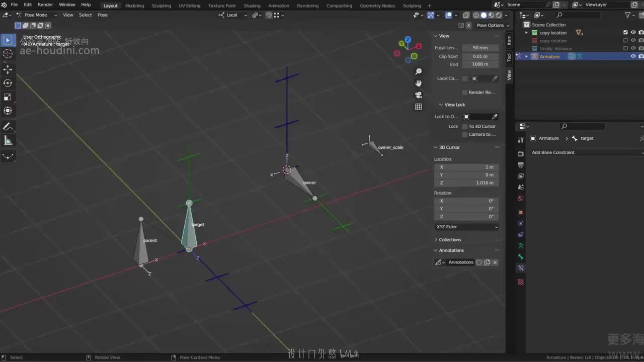Select the Breakdowner pose tool
The image size is (644, 362).
(x=8, y=156)
